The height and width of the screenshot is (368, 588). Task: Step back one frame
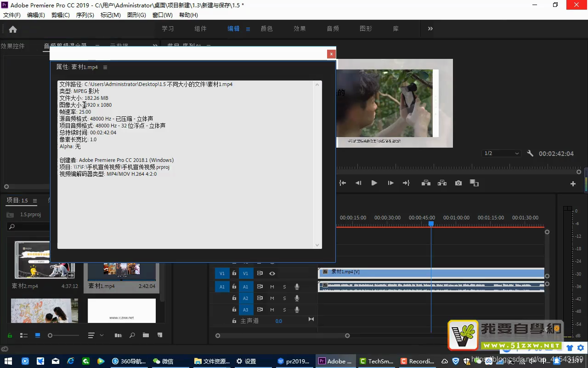click(x=358, y=183)
